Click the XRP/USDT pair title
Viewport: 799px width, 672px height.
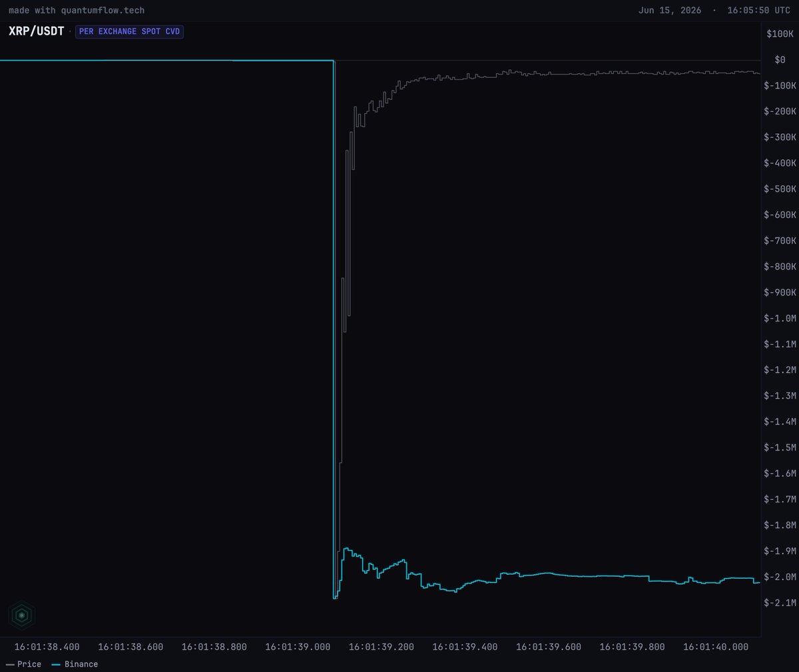point(36,31)
